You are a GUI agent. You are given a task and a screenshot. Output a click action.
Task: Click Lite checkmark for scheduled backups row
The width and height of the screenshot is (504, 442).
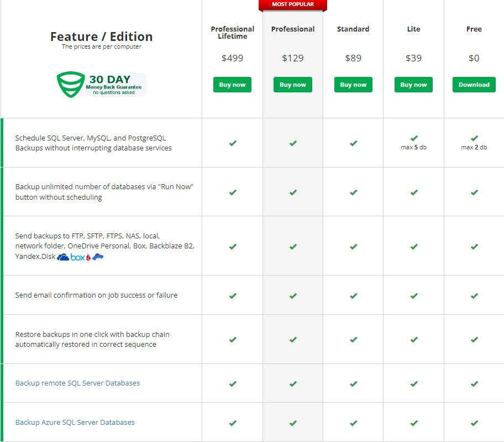pos(413,138)
